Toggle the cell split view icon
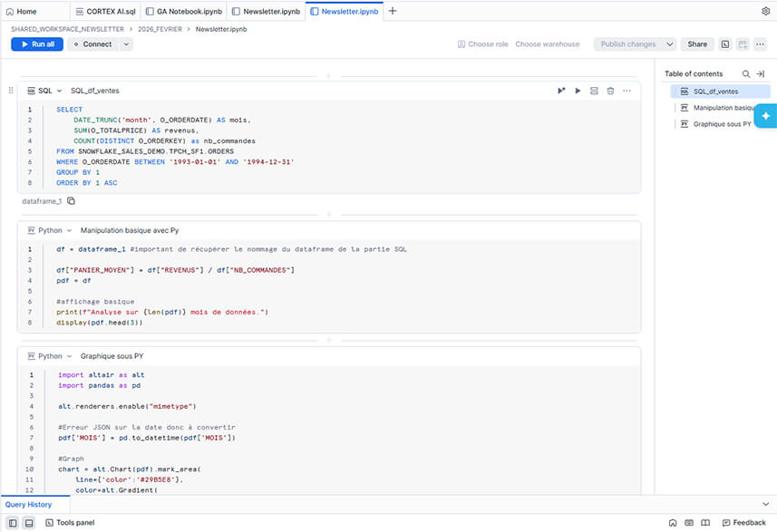This screenshot has height=532, width=777. pyautogui.click(x=594, y=91)
